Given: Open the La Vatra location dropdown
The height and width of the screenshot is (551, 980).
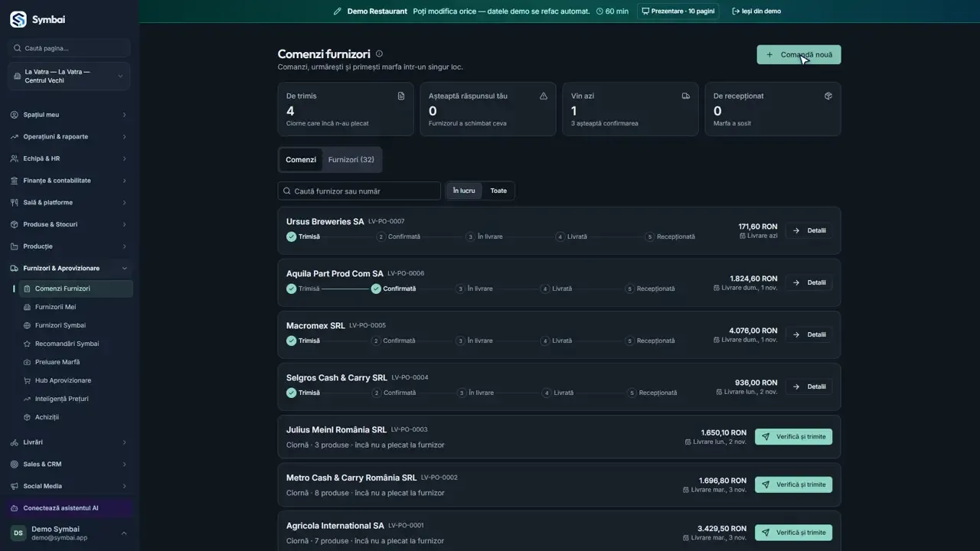Looking at the screenshot, I should 70,77.
